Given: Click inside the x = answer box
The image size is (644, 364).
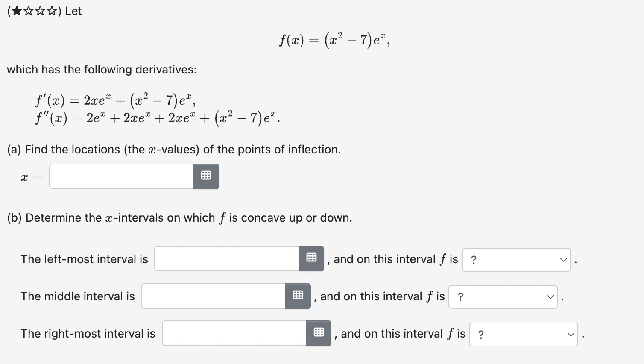Looking at the screenshot, I should coord(121,176).
